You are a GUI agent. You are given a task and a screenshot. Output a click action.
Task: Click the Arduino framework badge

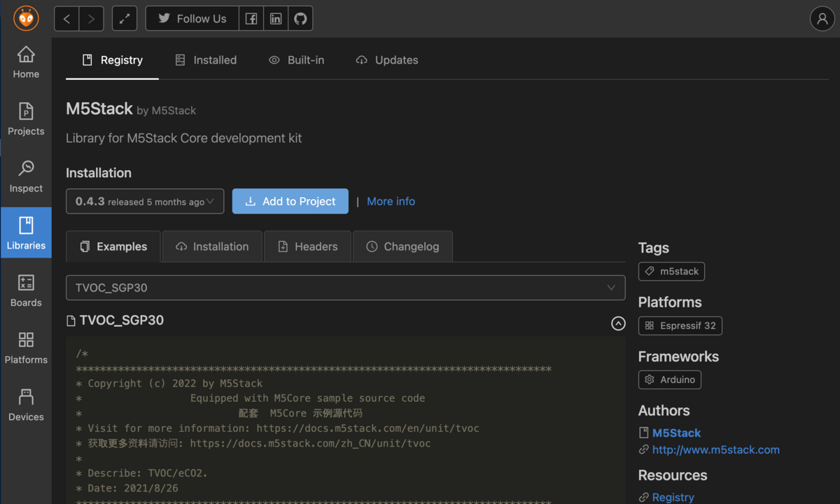[669, 379]
